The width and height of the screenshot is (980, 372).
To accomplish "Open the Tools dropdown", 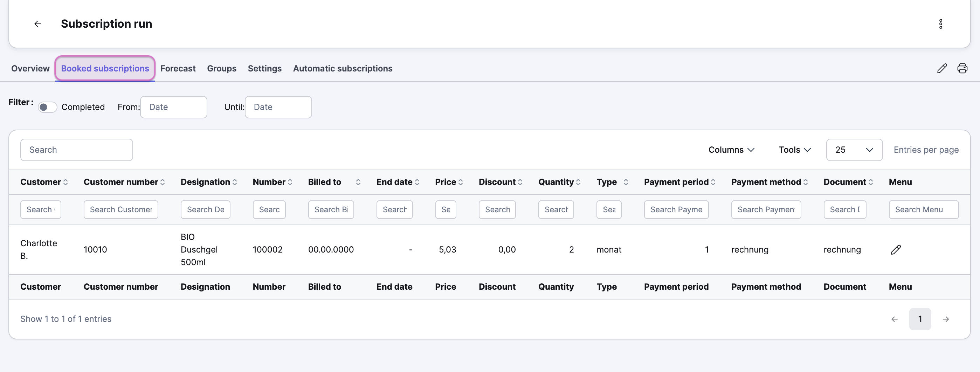I will pyautogui.click(x=794, y=150).
